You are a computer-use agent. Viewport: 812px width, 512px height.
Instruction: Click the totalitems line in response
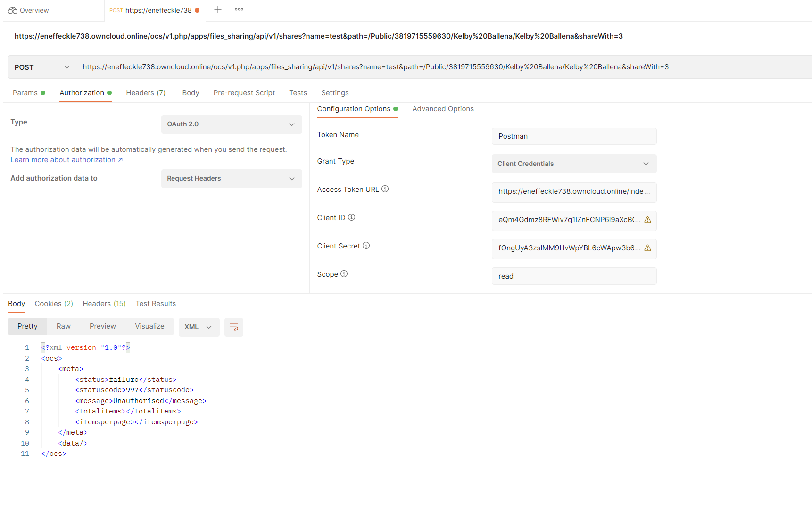[128, 412]
